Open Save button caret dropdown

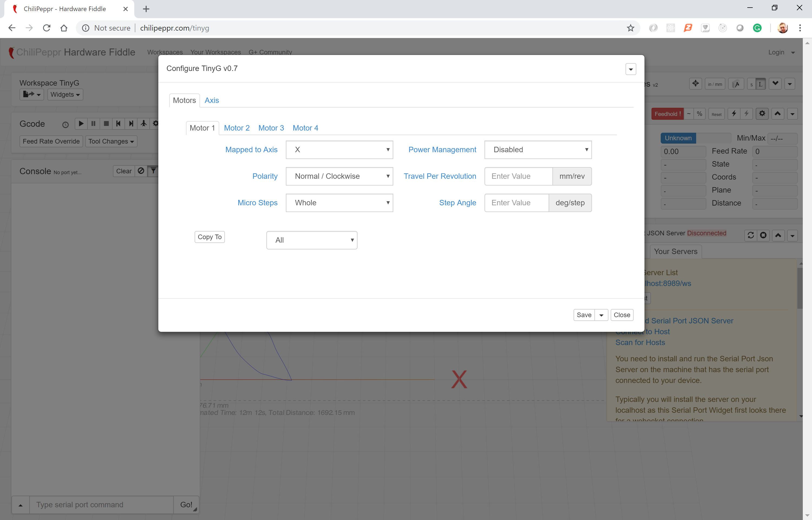(601, 315)
